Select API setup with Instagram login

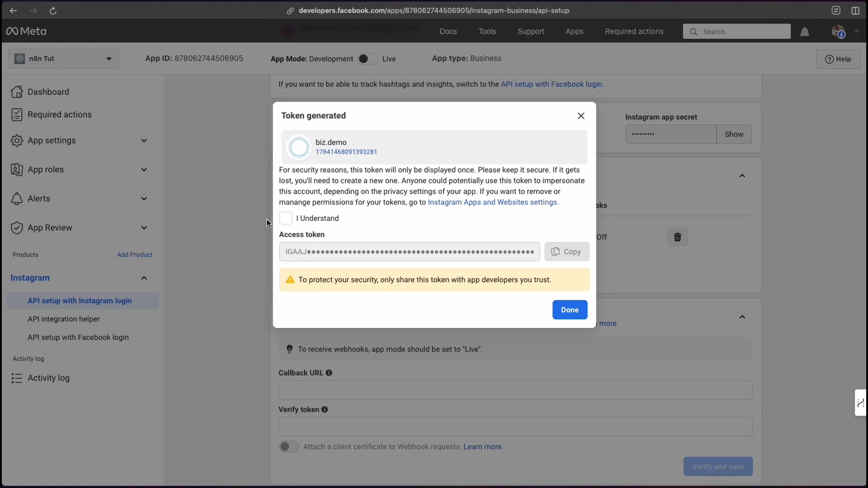point(83,301)
